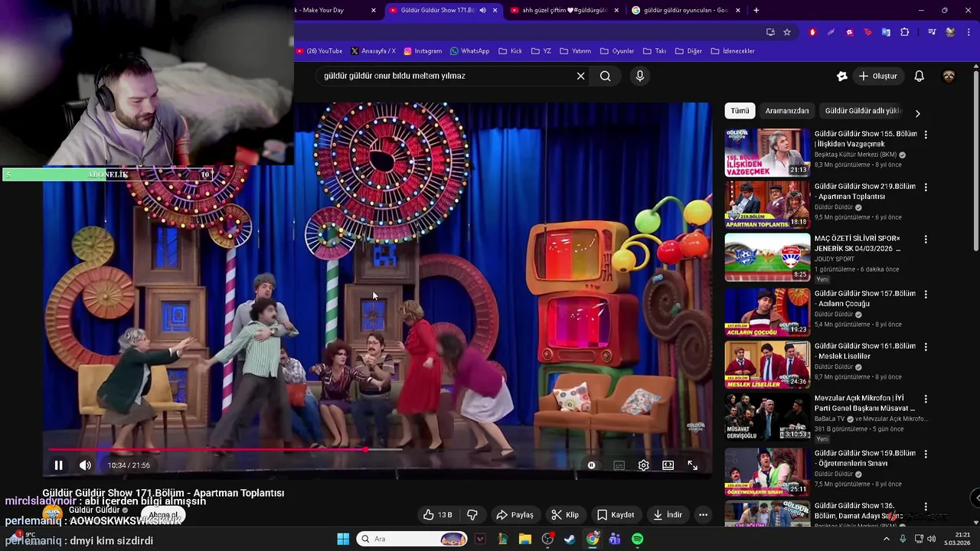980x551 pixels.
Task: Open Chrome media control icon
Action: click(932, 32)
